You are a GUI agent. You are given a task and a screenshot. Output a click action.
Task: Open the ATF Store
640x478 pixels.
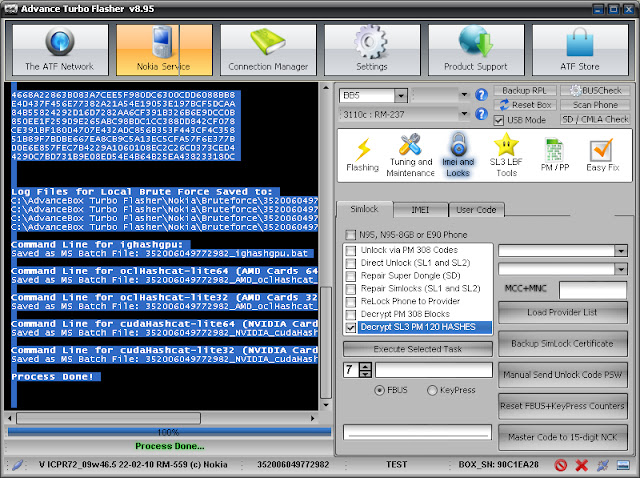(580, 50)
